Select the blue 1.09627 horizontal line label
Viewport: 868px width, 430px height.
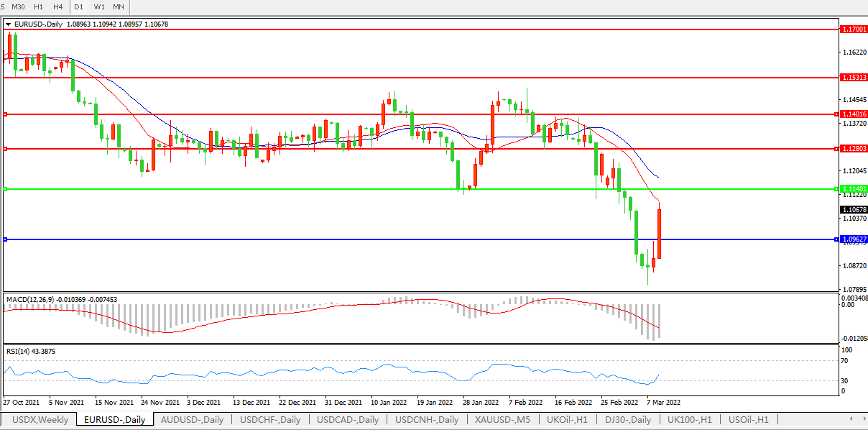(853, 239)
